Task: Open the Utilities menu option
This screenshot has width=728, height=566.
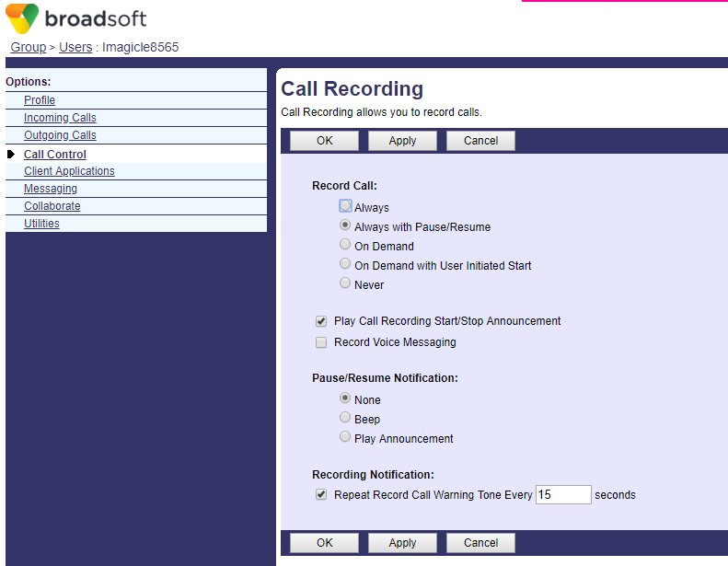Action: (x=41, y=224)
